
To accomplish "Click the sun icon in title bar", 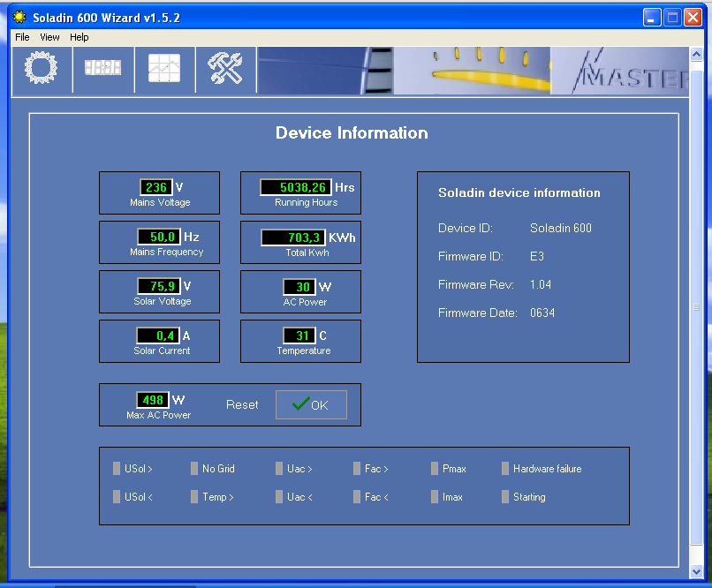I will (19, 18).
